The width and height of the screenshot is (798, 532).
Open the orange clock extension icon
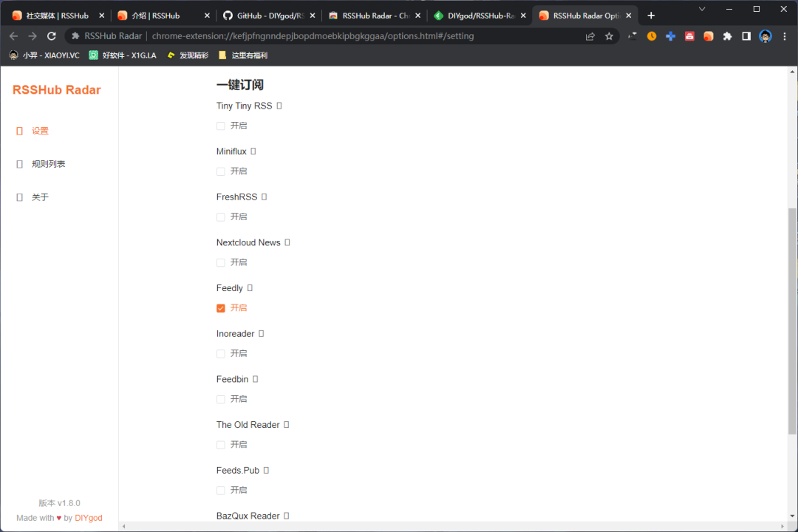coord(650,35)
